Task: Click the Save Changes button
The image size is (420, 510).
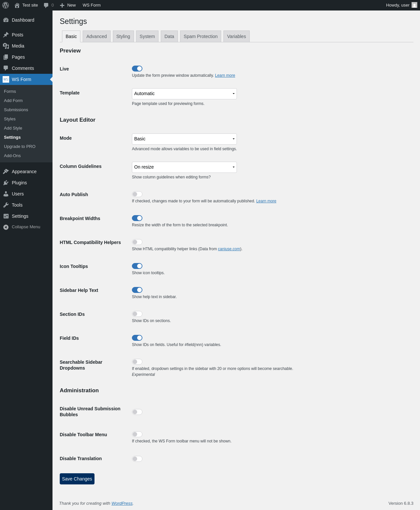Action: pos(77,479)
